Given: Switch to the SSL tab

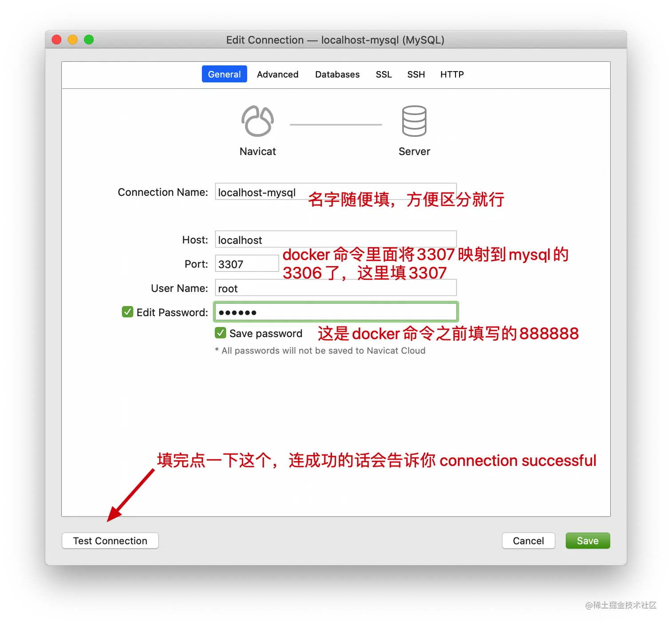Looking at the screenshot, I should pyautogui.click(x=384, y=74).
